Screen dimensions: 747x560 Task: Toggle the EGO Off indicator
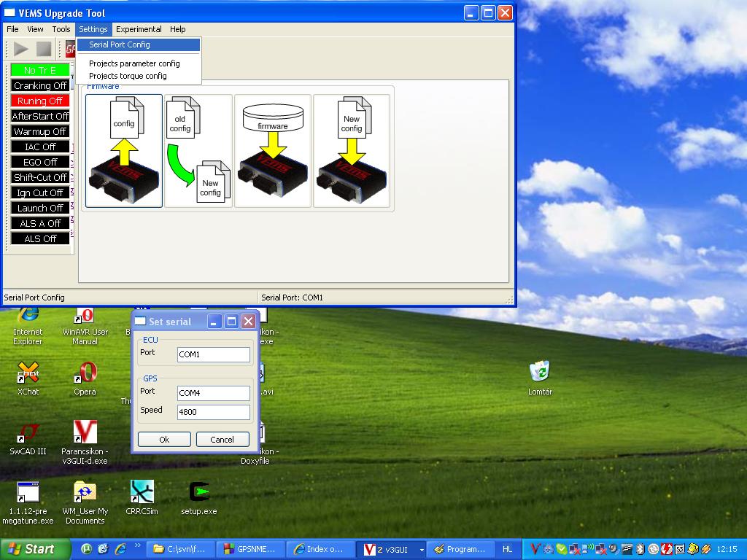40,162
